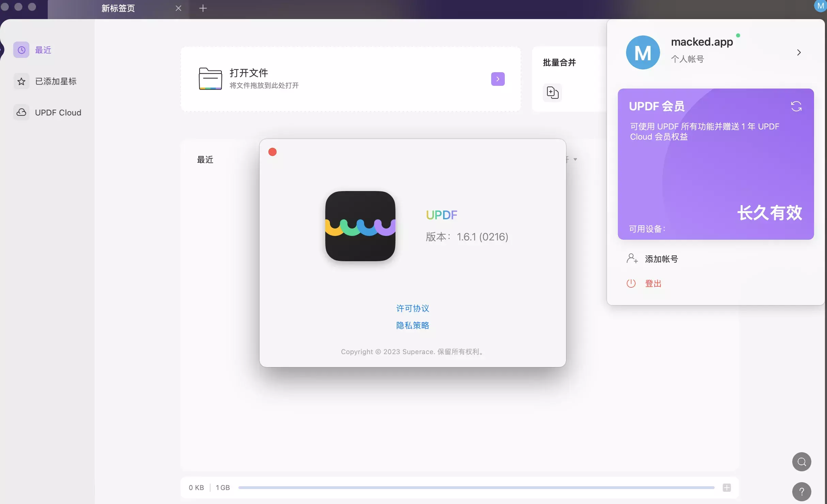Image resolution: width=827 pixels, height=504 pixels.
Task: Open a new tab with plus button
Action: (x=203, y=8)
